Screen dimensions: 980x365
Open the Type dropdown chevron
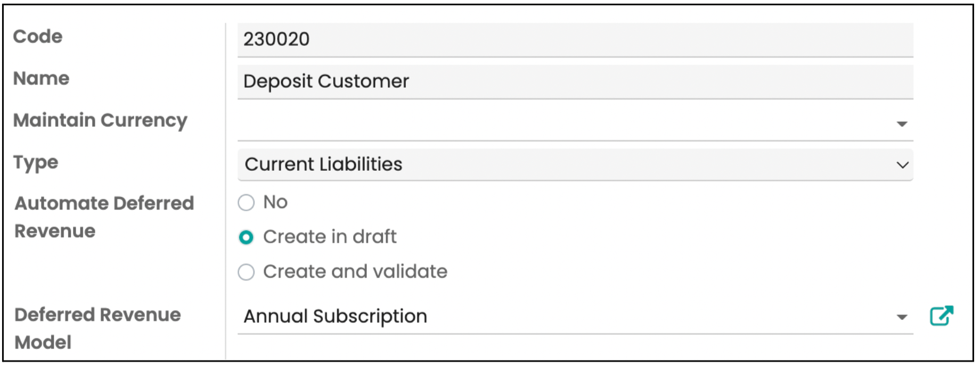902,165
